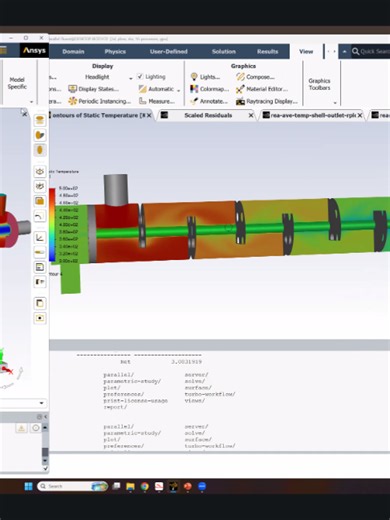Image resolution: width=390 pixels, height=520 pixels.
Task: Click the second orange shape icon below it
Action: pyautogui.click(x=40, y=135)
